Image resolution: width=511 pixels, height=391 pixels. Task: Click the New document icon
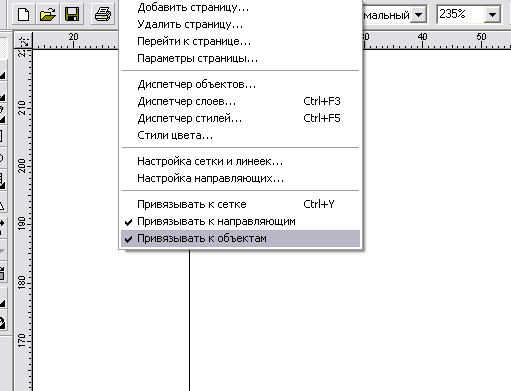coord(23,14)
